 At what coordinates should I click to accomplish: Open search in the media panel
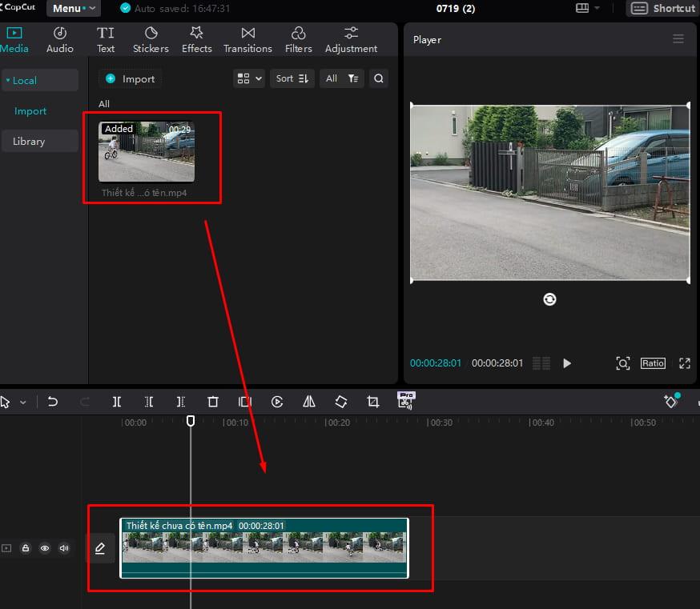click(x=378, y=78)
